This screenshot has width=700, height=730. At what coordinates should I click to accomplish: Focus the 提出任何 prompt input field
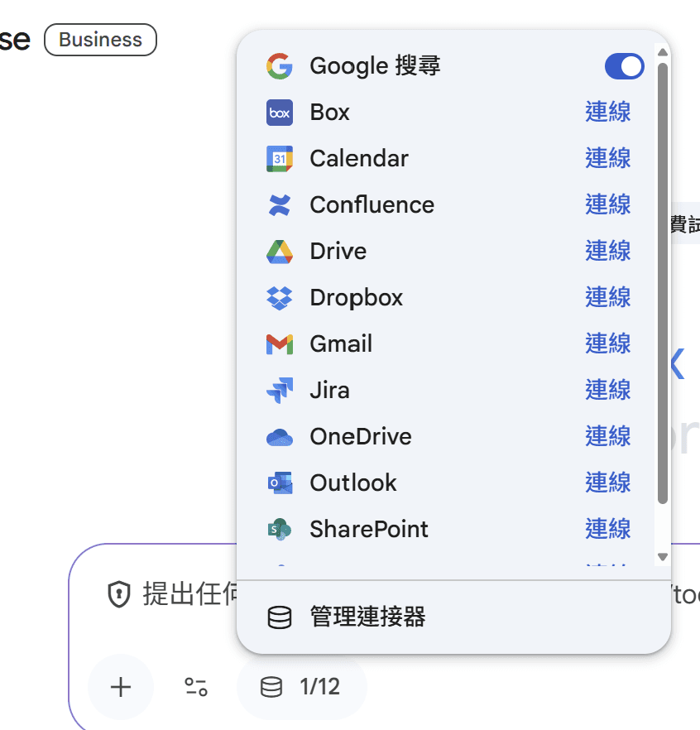pyautogui.click(x=191, y=594)
